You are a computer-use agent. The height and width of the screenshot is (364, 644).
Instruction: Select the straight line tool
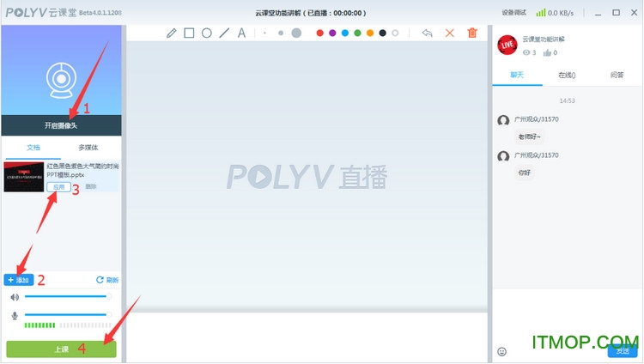tap(224, 33)
